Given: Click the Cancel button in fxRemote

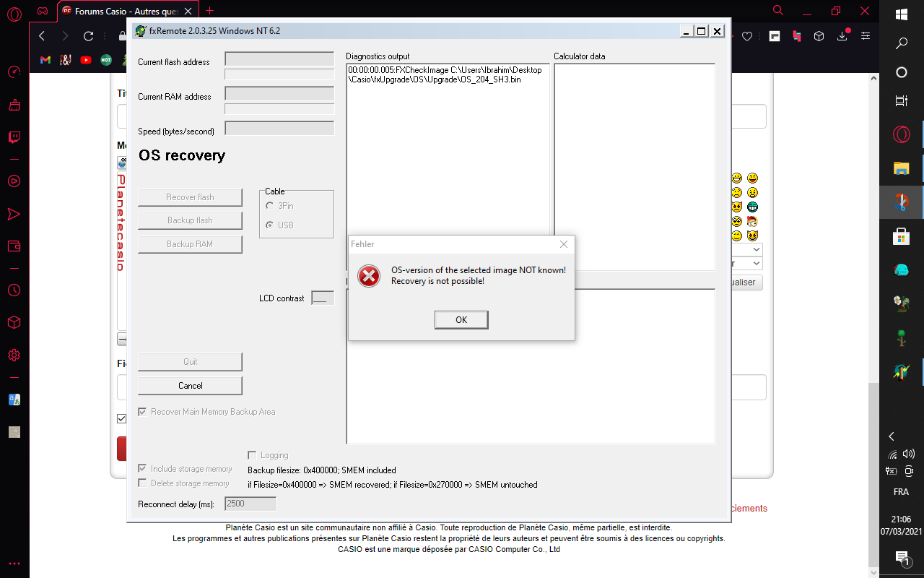Looking at the screenshot, I should click(x=190, y=386).
